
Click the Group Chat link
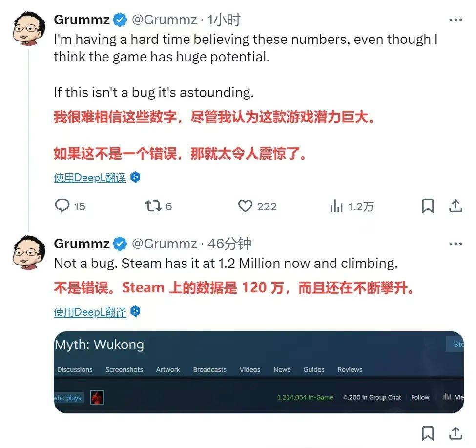point(385,397)
